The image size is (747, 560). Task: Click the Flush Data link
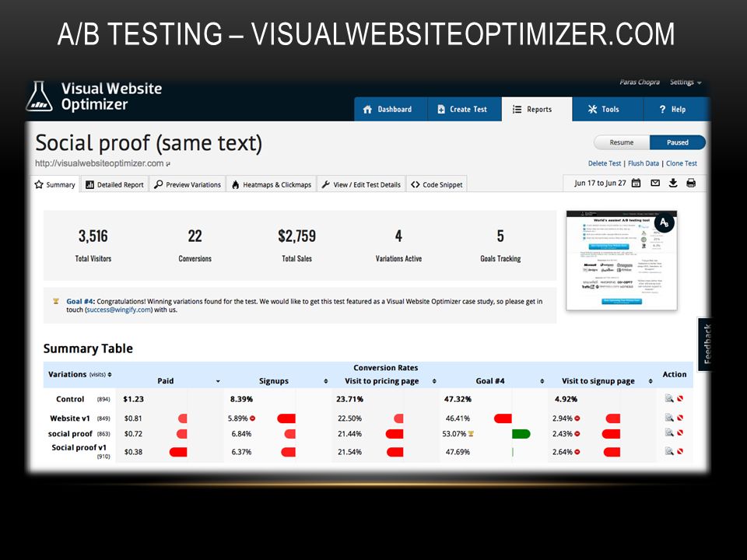pyautogui.click(x=644, y=163)
